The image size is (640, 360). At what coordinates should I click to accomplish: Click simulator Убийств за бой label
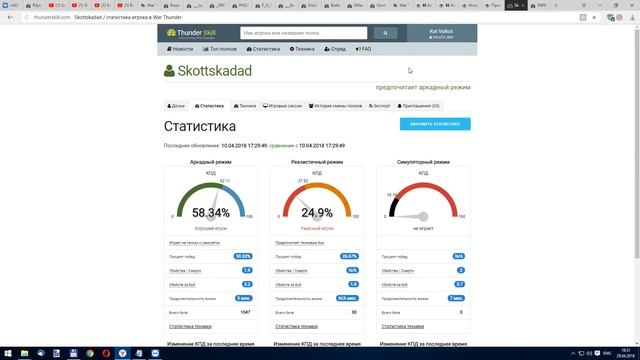tap(395, 284)
